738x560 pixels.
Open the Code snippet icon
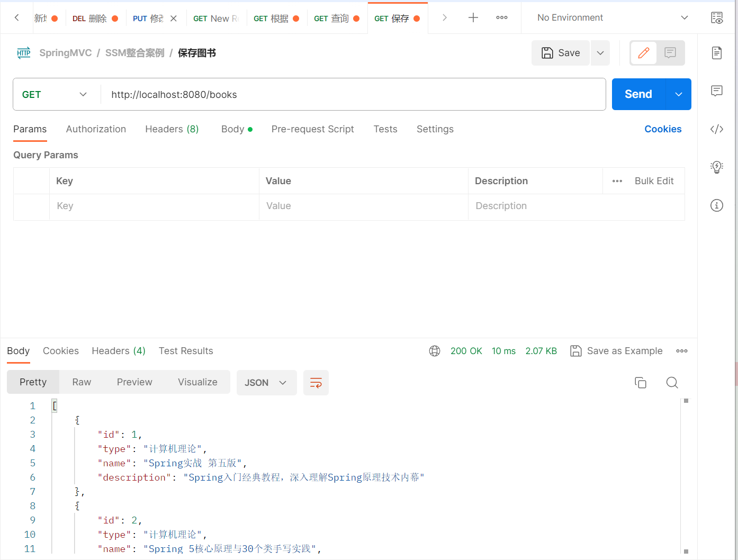[717, 129]
